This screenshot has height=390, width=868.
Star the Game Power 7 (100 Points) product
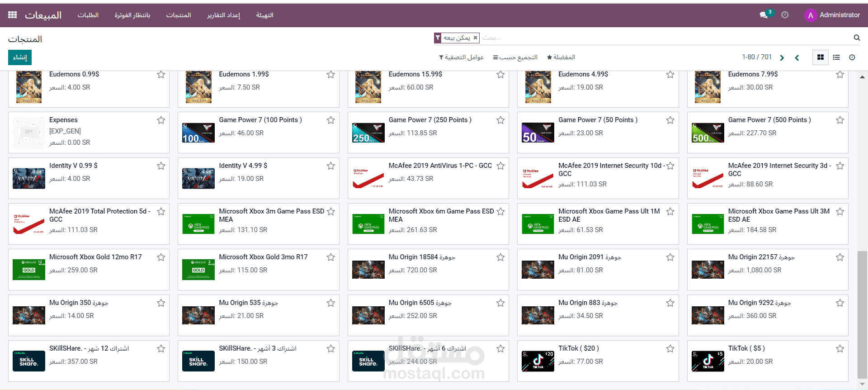(x=331, y=120)
